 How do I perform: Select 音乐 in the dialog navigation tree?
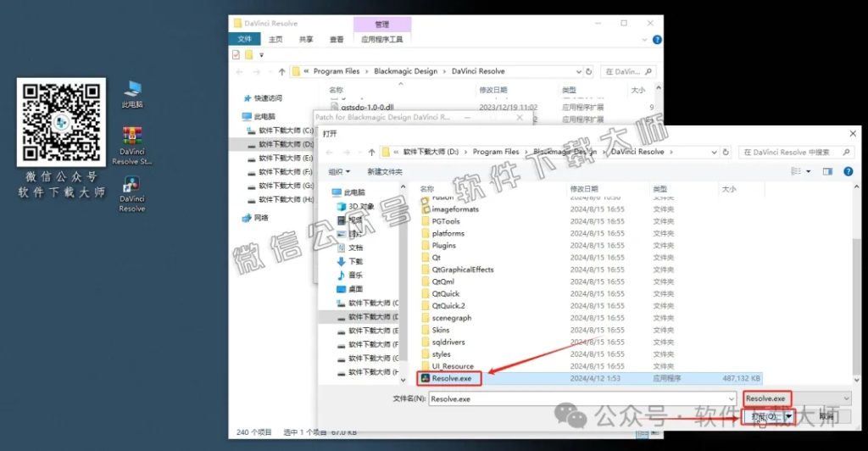pos(350,275)
